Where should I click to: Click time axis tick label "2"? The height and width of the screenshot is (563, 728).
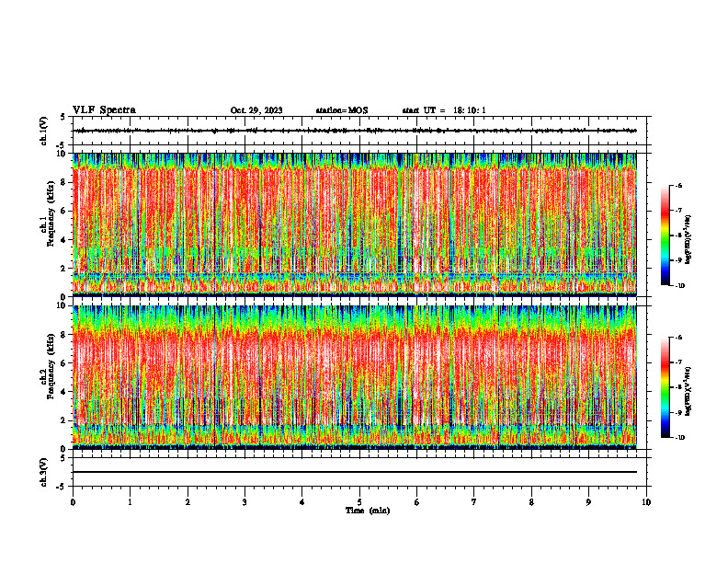[188, 502]
